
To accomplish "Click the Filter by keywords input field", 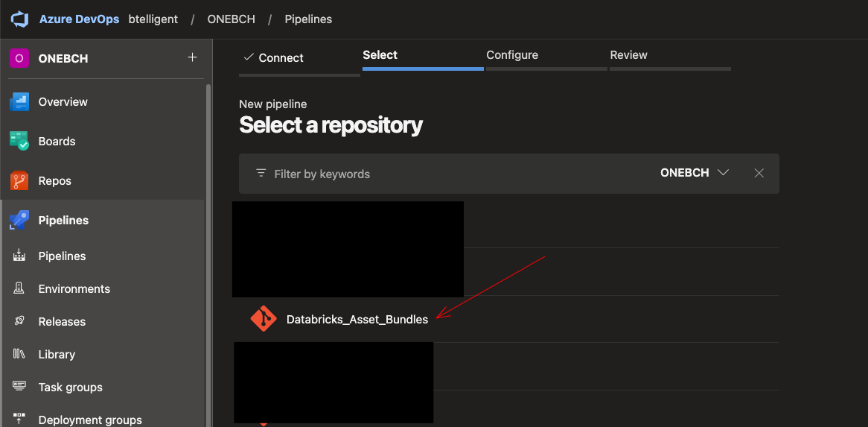I will click(447, 174).
